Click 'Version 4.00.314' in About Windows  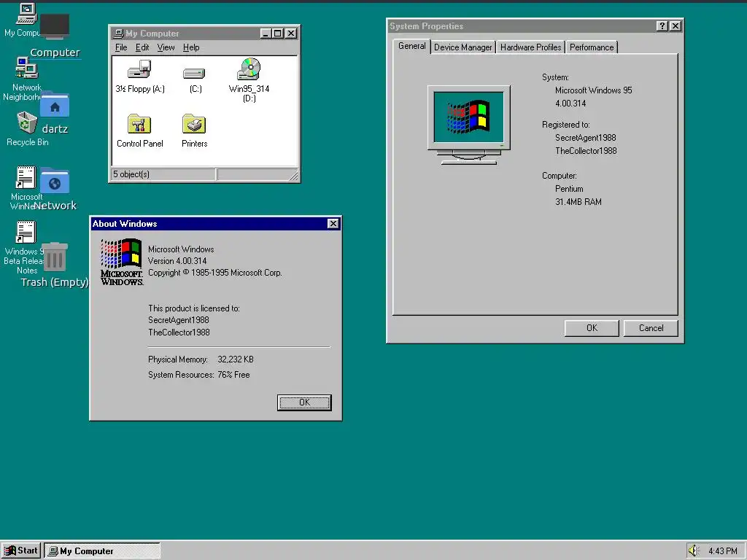pos(177,261)
